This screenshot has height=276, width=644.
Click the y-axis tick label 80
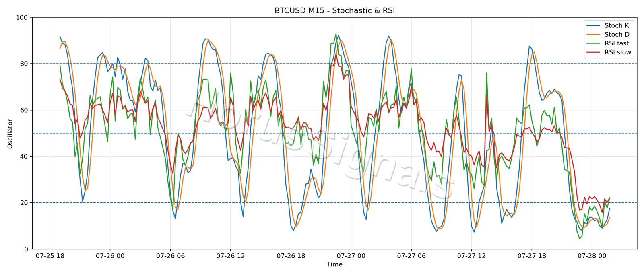pos(24,64)
